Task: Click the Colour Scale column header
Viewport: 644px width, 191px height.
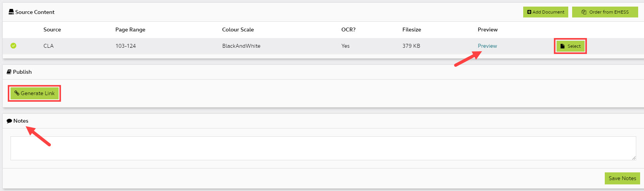Action: [238, 30]
